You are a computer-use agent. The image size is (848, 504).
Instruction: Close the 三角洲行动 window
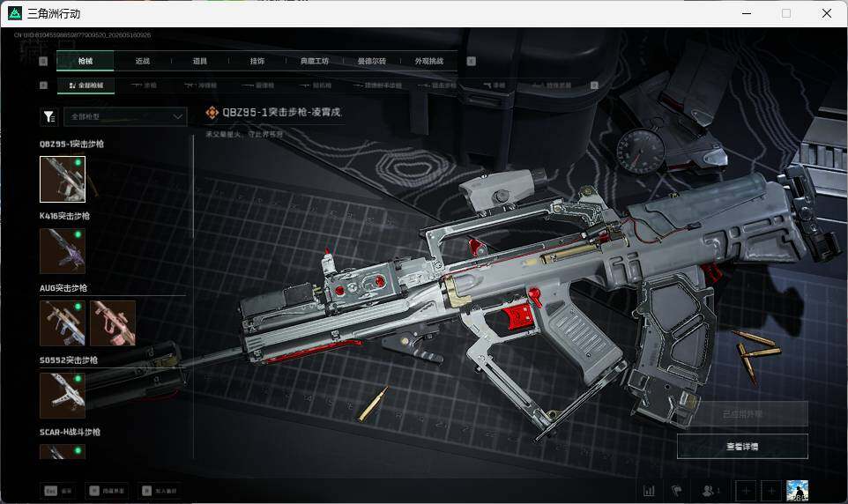pos(826,13)
